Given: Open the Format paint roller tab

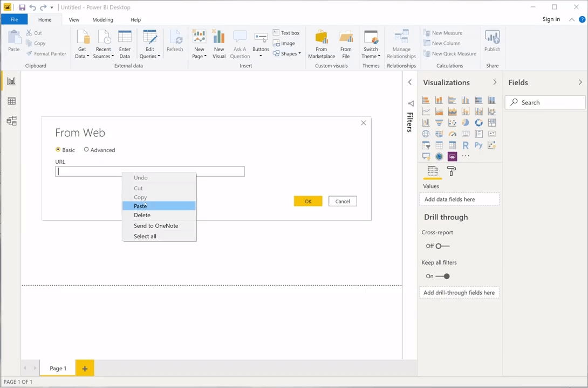Looking at the screenshot, I should [452, 171].
